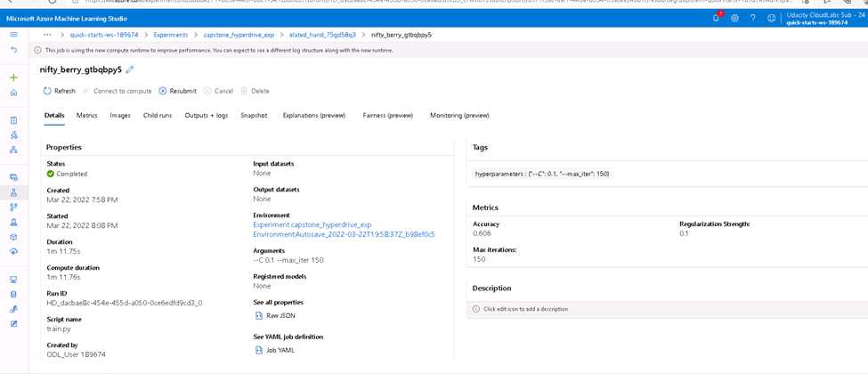Click the info icon in runtime banner
The width and height of the screenshot is (868, 374).
(x=37, y=50)
